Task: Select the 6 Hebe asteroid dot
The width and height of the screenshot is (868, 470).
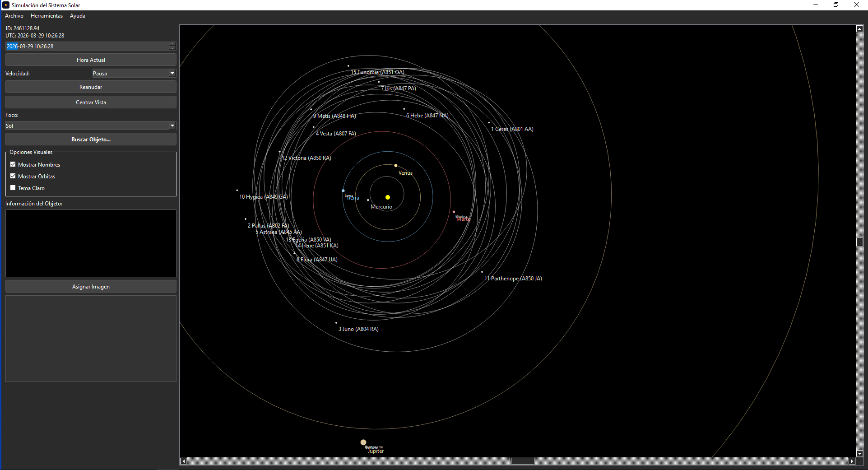Action: [404, 109]
